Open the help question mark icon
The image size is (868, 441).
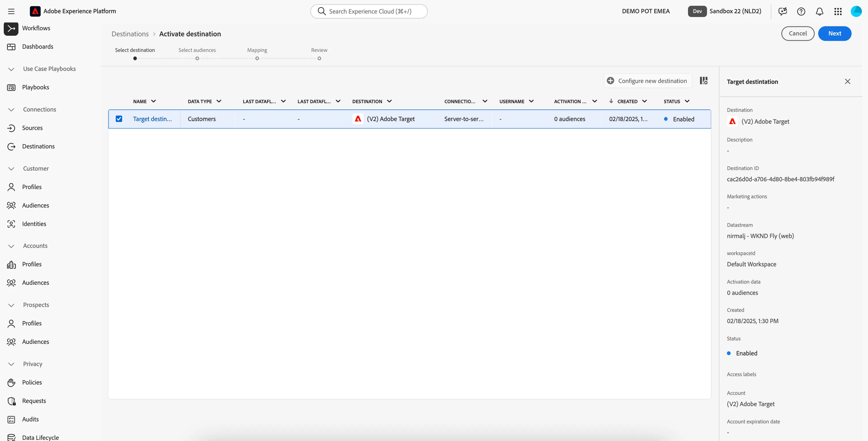pyautogui.click(x=801, y=12)
